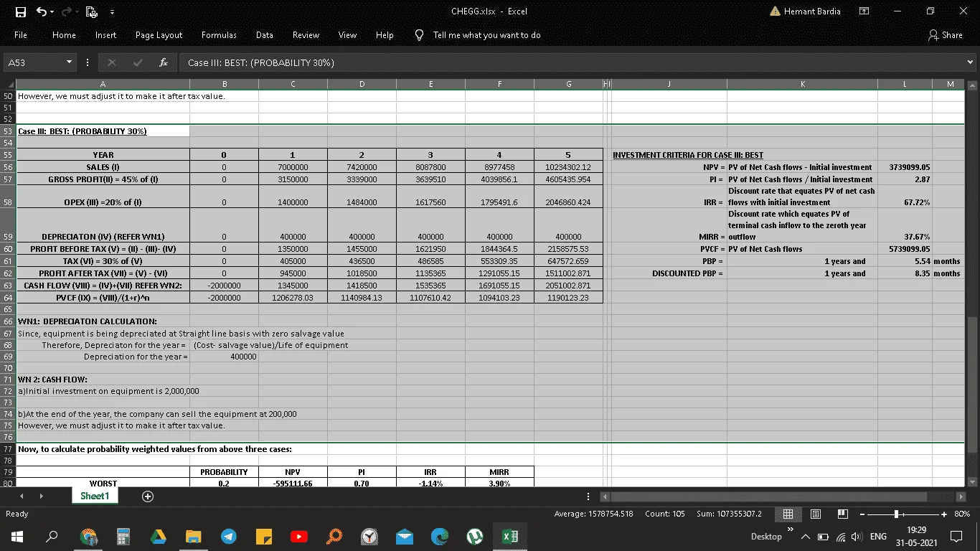Image resolution: width=980 pixels, height=551 pixels.
Task: Open the Formulas ribbon tab
Action: coord(219,35)
